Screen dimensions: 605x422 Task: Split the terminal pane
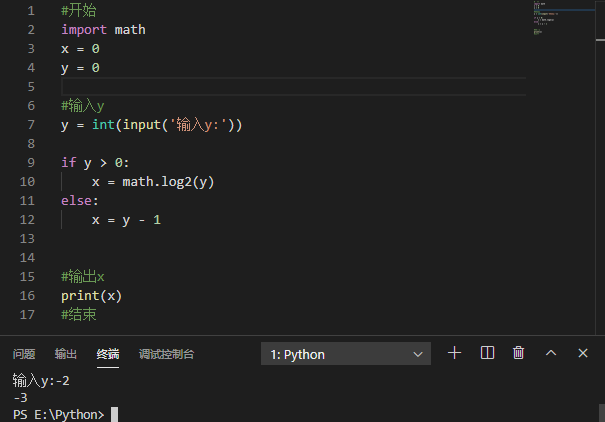point(487,353)
